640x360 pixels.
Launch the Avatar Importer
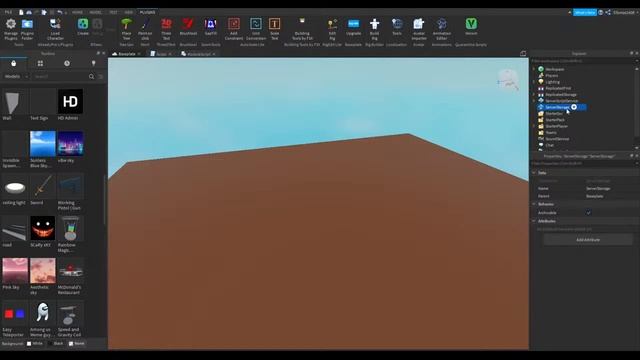[419, 29]
